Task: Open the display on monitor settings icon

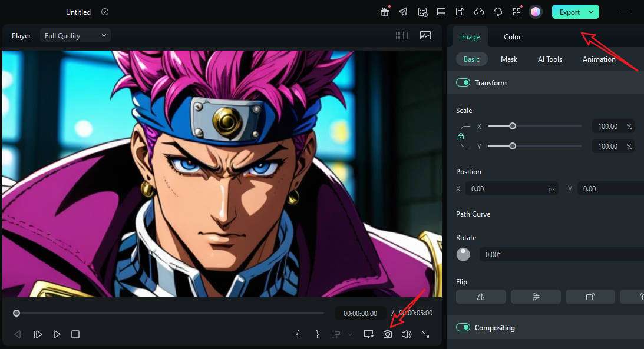Action: [369, 334]
